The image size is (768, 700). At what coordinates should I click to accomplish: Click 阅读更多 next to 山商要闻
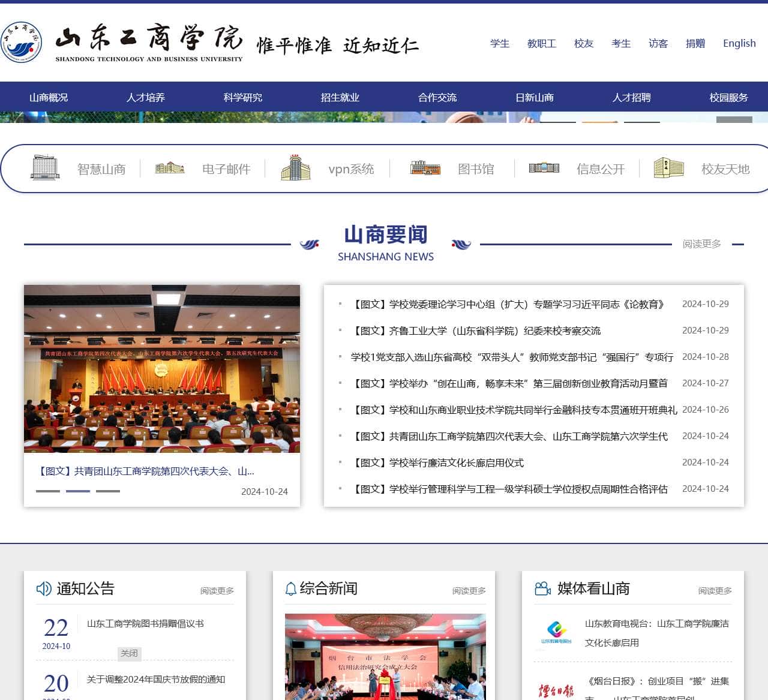pyautogui.click(x=701, y=244)
